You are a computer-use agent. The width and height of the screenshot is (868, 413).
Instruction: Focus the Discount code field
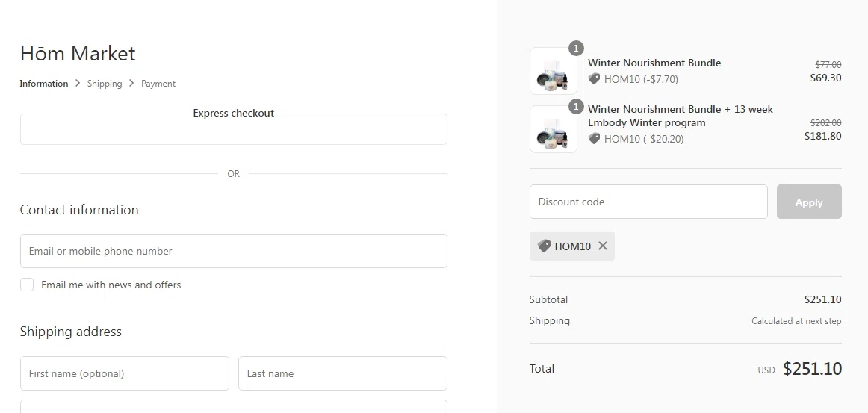[649, 202]
